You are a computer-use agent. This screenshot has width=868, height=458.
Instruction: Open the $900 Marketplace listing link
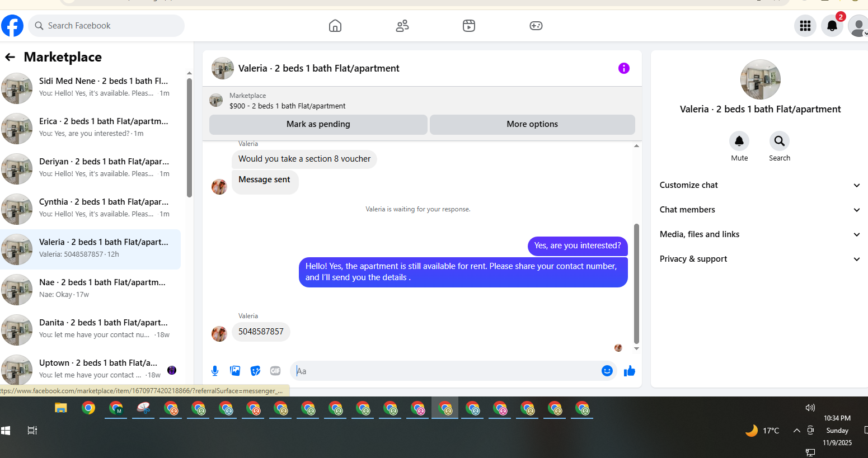[x=287, y=106]
